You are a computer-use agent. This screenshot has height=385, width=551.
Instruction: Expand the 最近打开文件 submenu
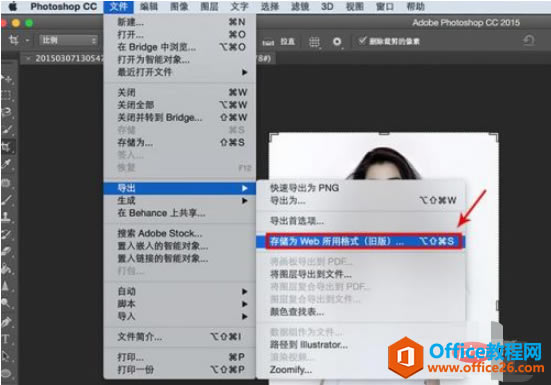point(181,72)
